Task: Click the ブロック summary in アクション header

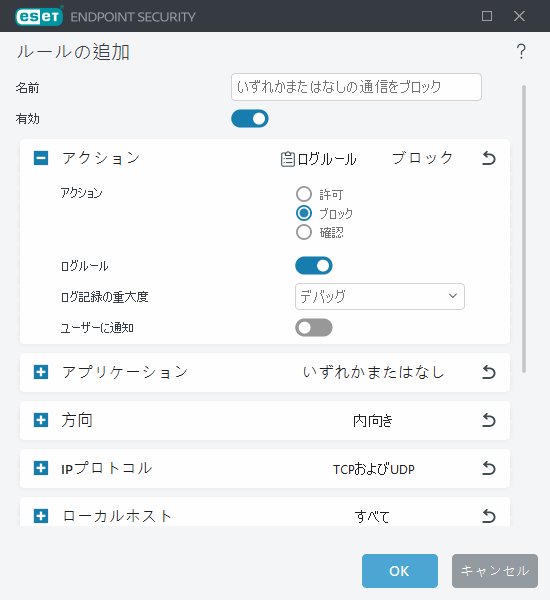Action: tap(422, 158)
